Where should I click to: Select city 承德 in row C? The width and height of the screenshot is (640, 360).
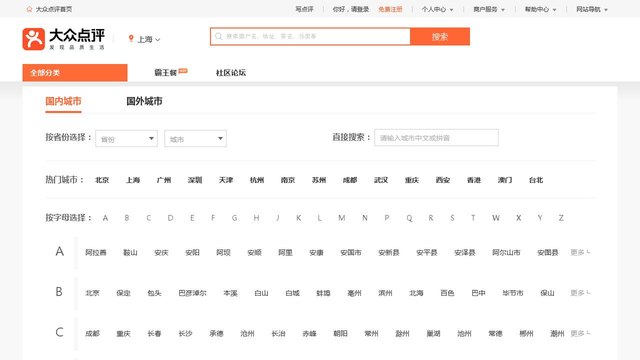(x=216, y=333)
